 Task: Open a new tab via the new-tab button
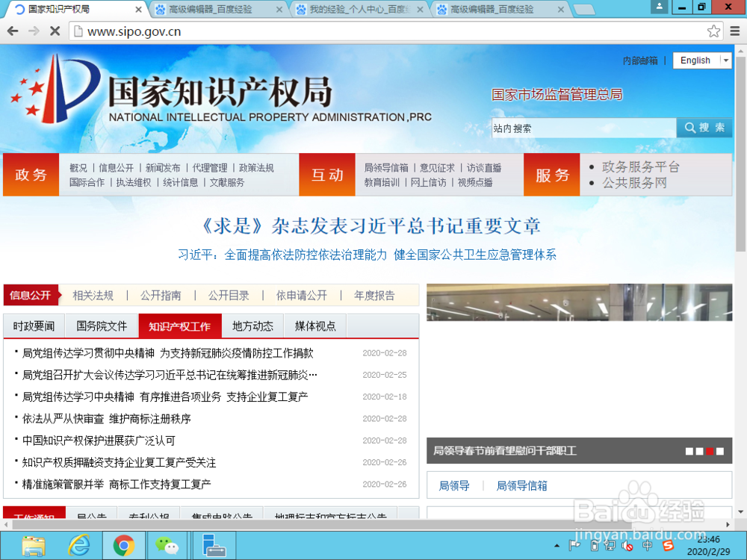click(584, 10)
